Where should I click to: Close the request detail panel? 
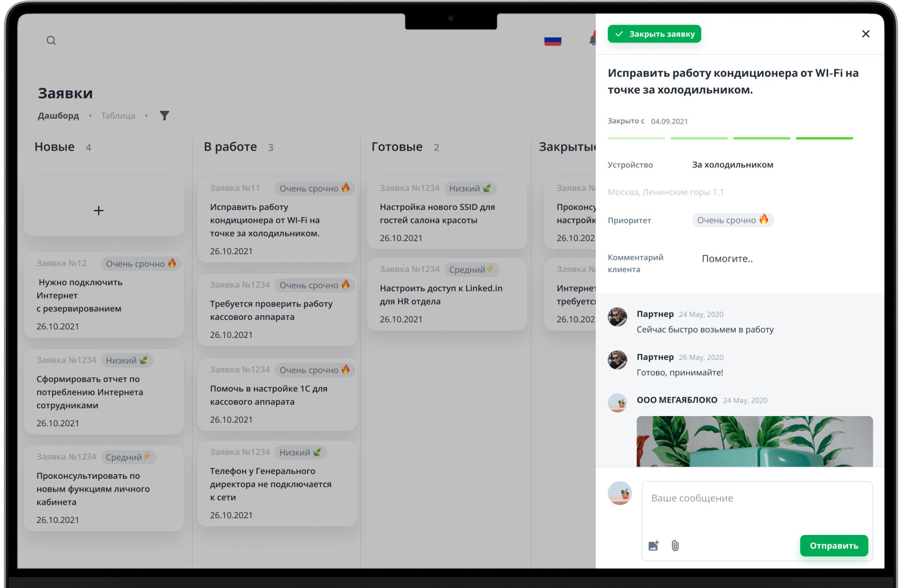(866, 34)
